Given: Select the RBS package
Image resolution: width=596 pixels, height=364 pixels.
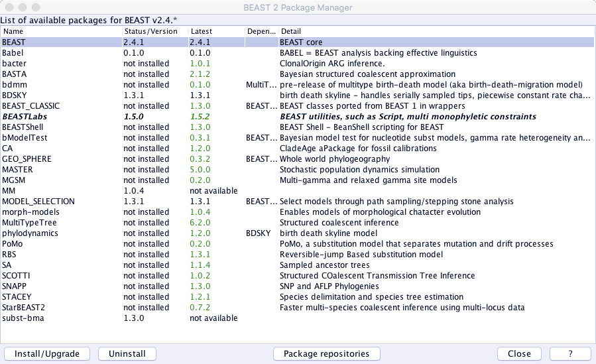Looking at the screenshot, I should point(298,255).
